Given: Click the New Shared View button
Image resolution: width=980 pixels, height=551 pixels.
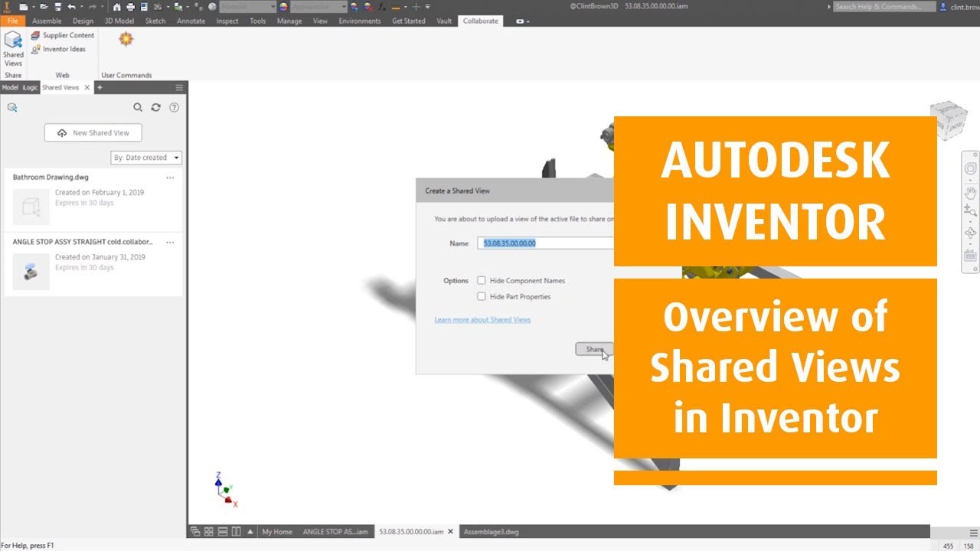Looking at the screenshot, I should click(x=93, y=132).
